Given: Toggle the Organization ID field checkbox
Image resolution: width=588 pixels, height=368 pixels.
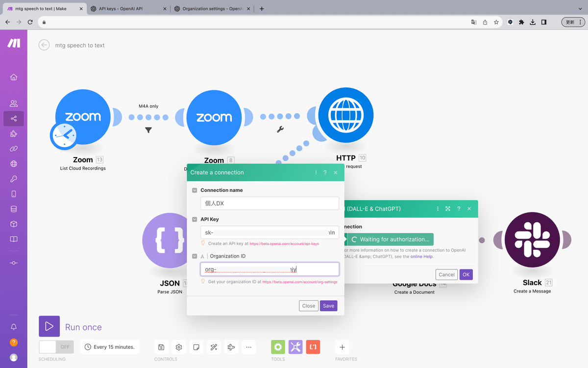Looking at the screenshot, I should (195, 256).
